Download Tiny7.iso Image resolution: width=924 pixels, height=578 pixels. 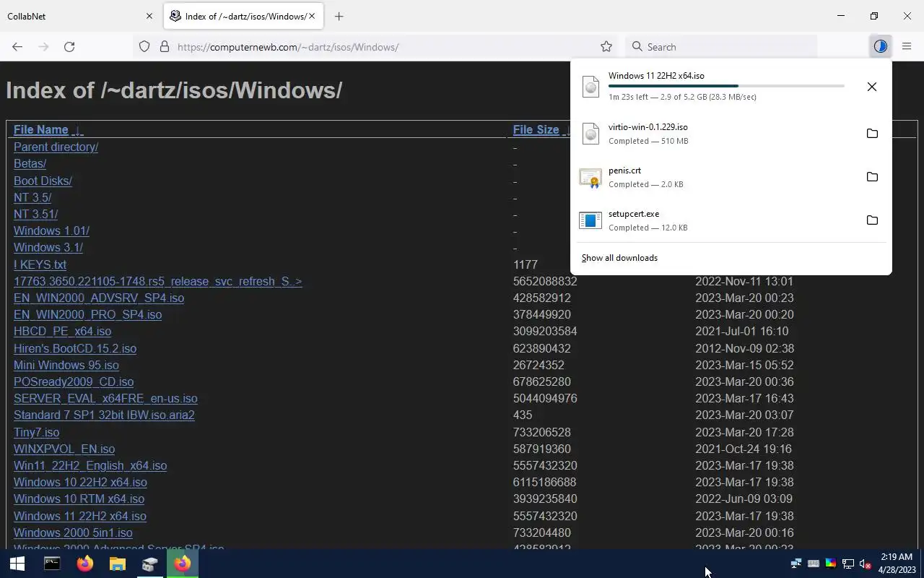[36, 432]
